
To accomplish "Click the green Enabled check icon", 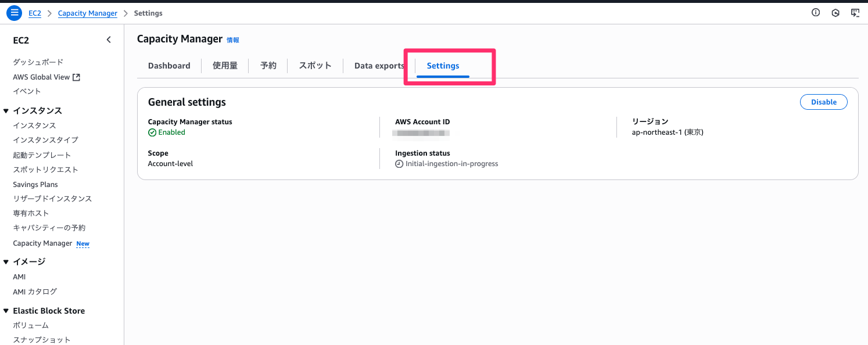I will point(152,132).
